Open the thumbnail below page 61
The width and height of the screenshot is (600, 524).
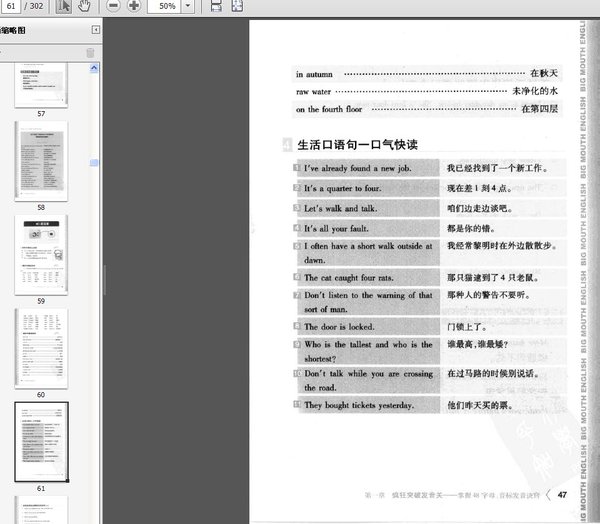[x=41, y=510]
